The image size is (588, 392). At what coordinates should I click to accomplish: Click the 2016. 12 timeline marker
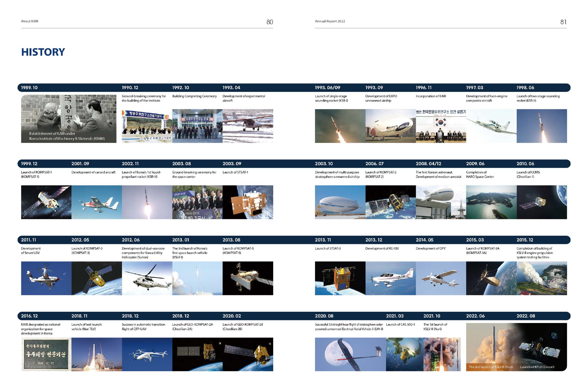coord(29,316)
